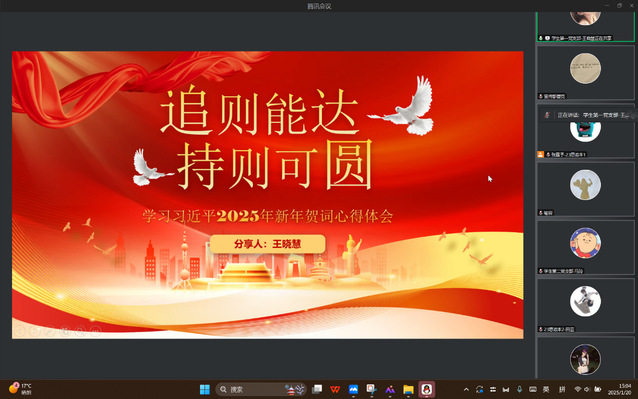This screenshot has height=399, width=638.
Task: Expand the hidden system tray icons chevron
Action: pos(466,389)
